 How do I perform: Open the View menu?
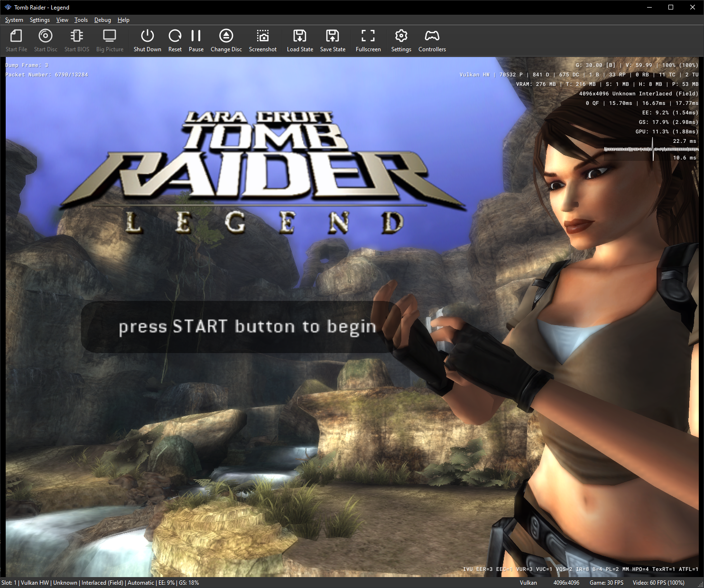(x=62, y=20)
